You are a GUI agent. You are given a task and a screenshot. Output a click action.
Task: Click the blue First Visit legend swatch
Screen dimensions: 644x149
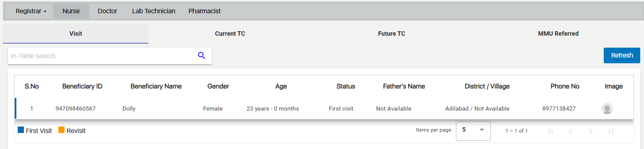click(21, 130)
